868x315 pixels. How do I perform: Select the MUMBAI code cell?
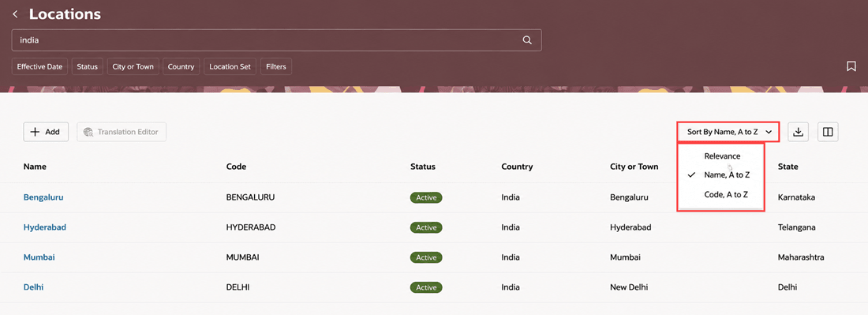click(x=242, y=257)
